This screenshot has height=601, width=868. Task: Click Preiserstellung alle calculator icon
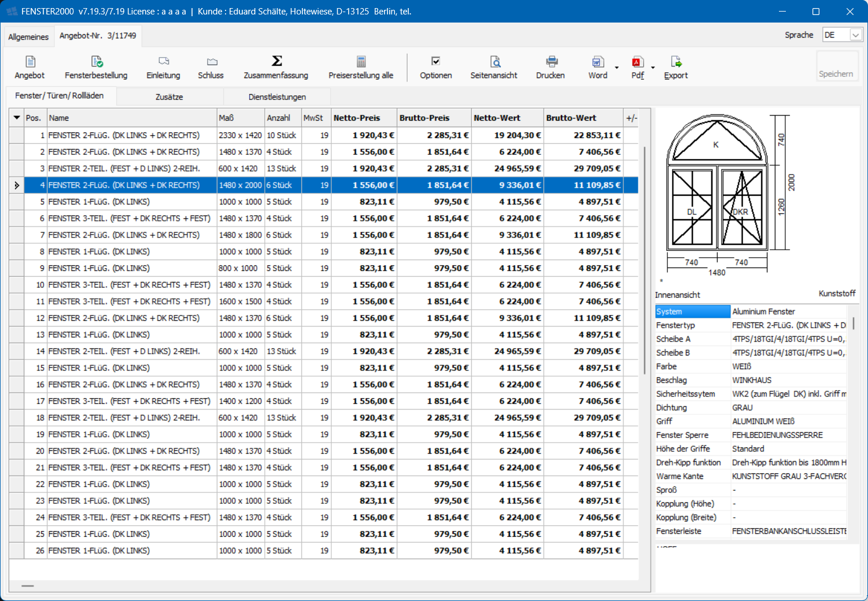click(x=361, y=62)
